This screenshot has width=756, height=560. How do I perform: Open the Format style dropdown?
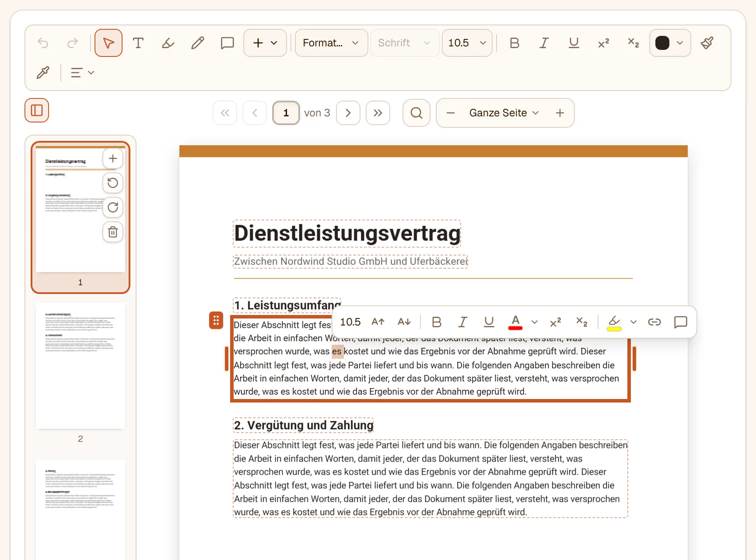[x=331, y=43]
